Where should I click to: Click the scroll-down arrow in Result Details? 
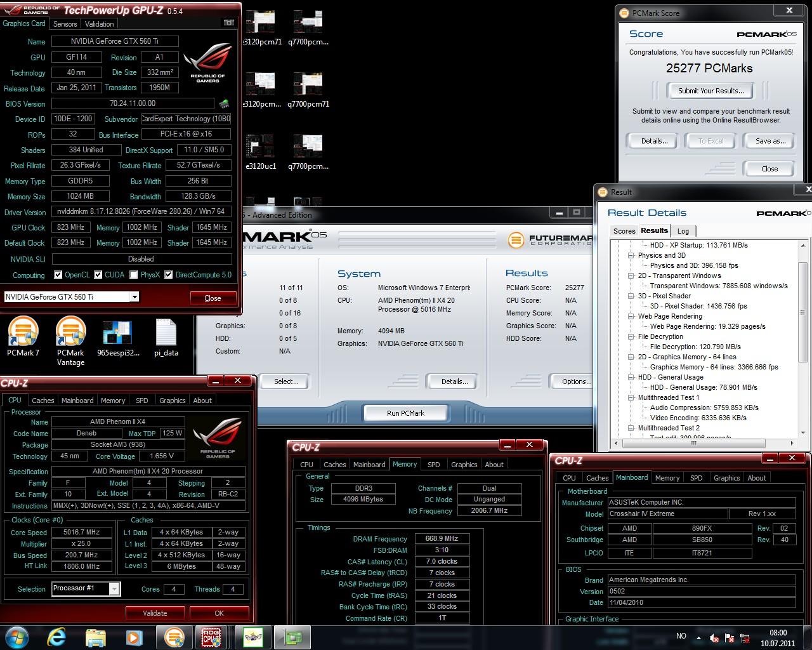coord(803,434)
